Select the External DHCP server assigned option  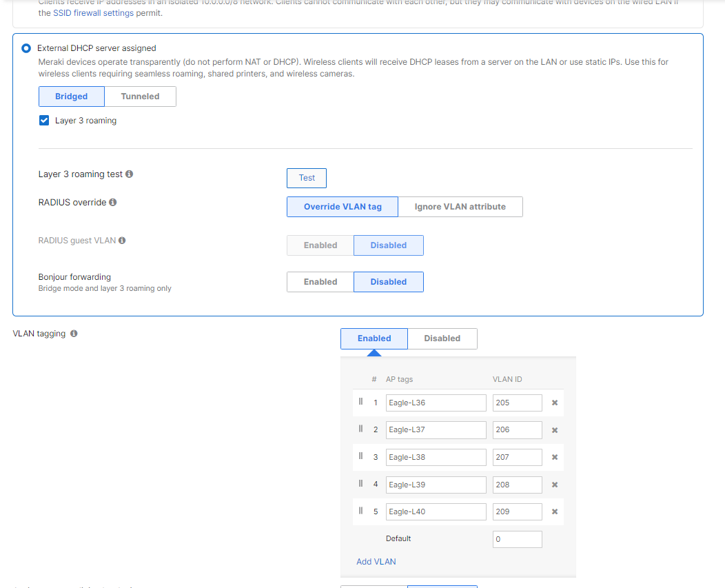coord(25,48)
